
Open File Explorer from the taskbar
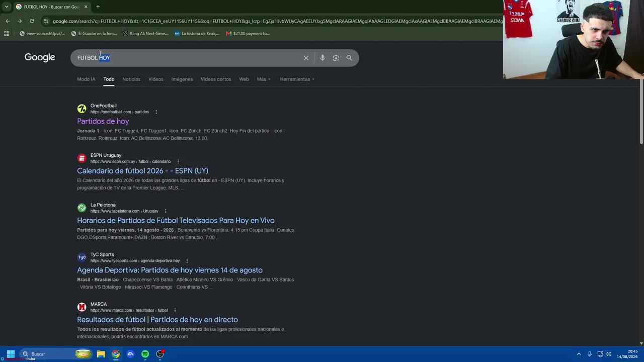point(101,354)
